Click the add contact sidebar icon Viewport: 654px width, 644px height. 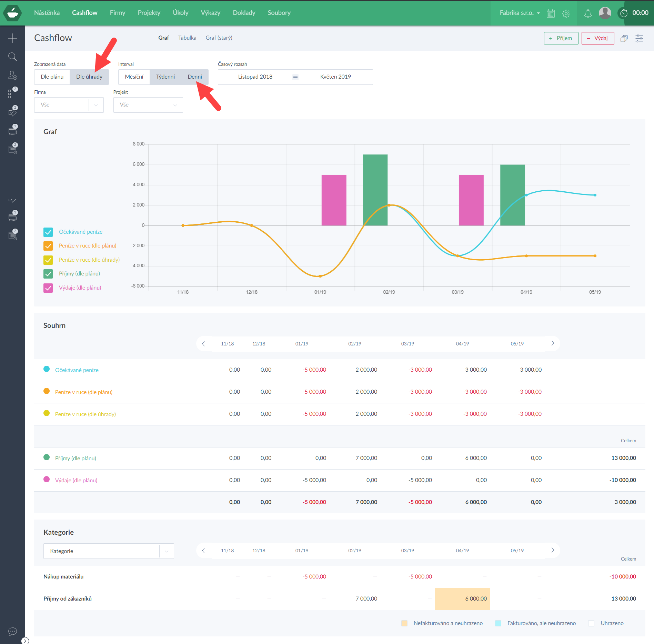(x=12, y=75)
